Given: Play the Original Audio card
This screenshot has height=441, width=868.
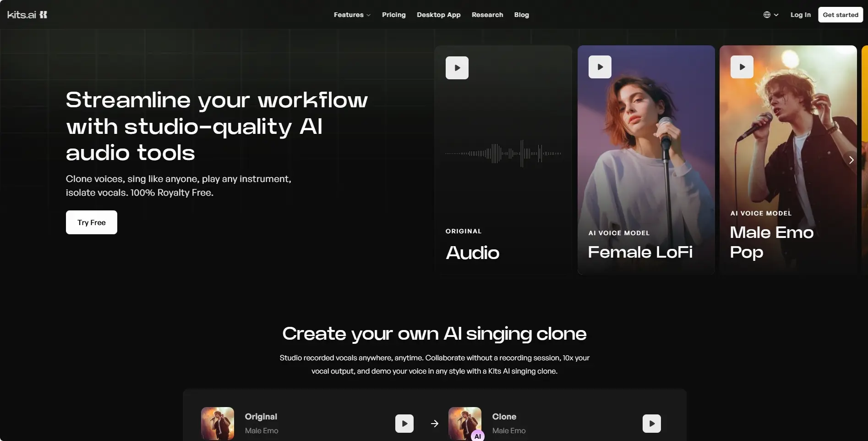Looking at the screenshot, I should (457, 68).
